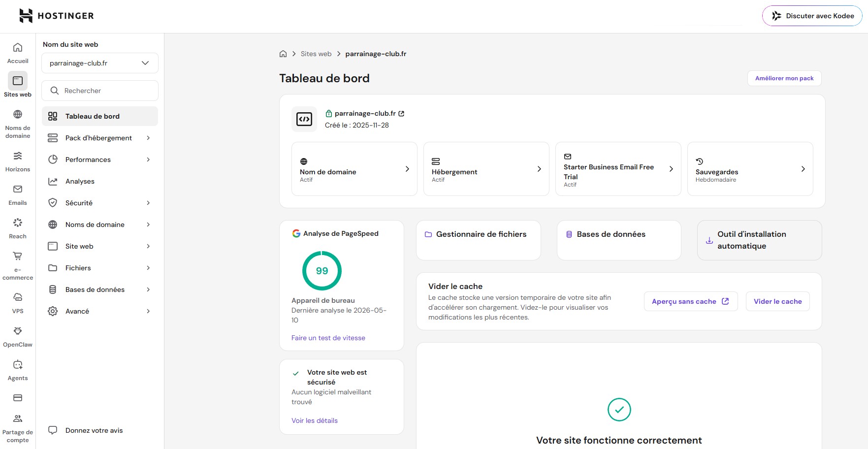Click folder icon in Gestionnaire de fichiers card
This screenshot has width=868, height=449.
428,234
